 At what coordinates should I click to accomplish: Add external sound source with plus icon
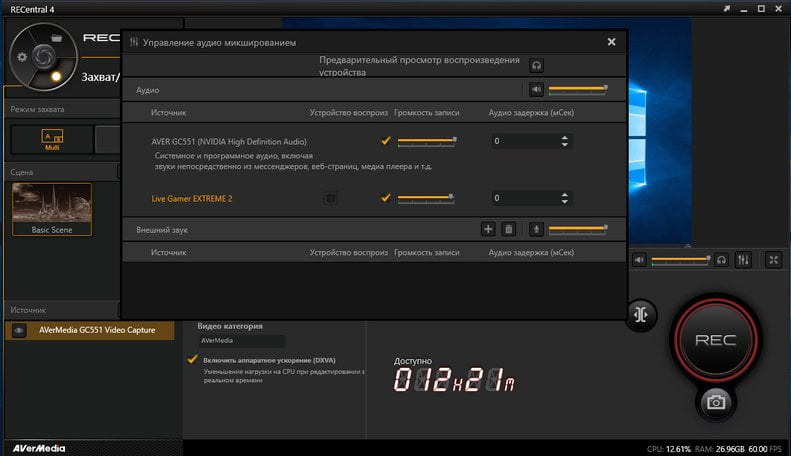(488, 229)
